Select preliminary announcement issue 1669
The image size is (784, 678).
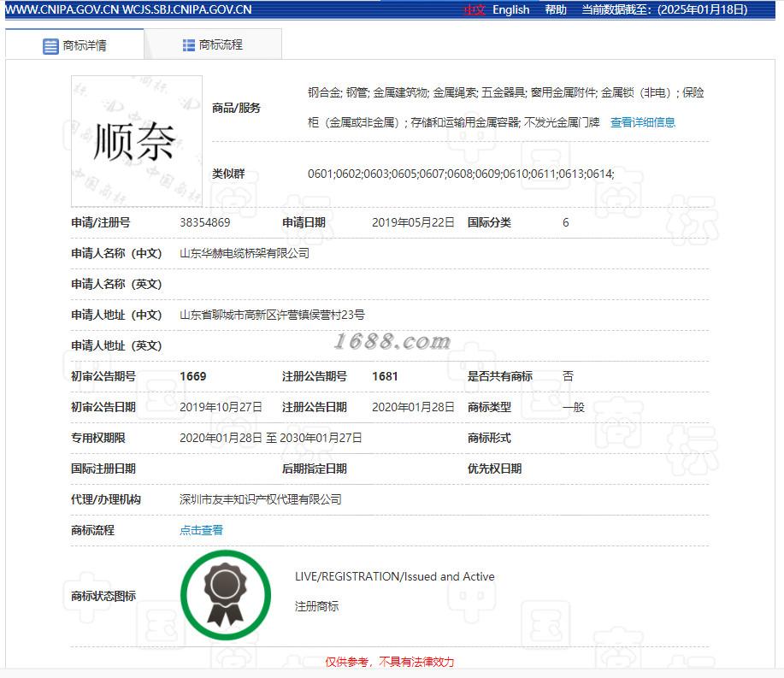click(x=193, y=376)
